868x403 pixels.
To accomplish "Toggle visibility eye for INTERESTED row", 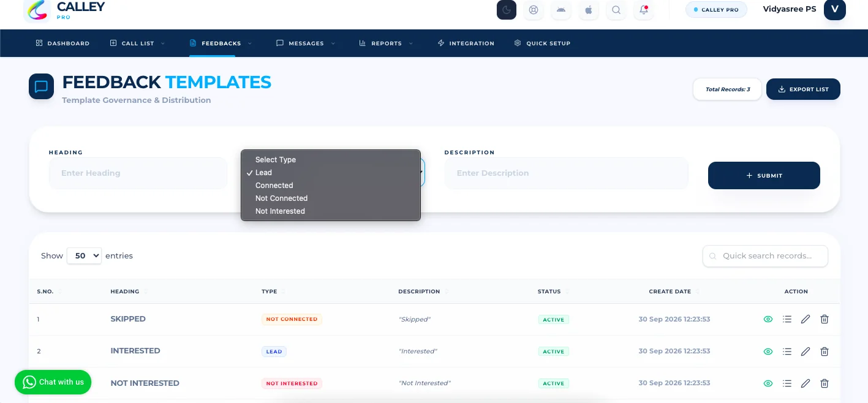I will click(x=768, y=352).
